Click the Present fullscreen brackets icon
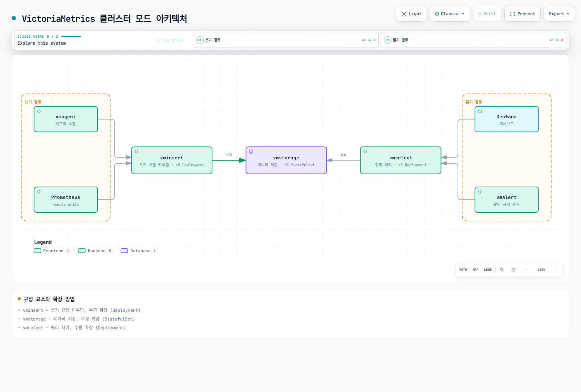The width and height of the screenshot is (581, 392). click(512, 14)
